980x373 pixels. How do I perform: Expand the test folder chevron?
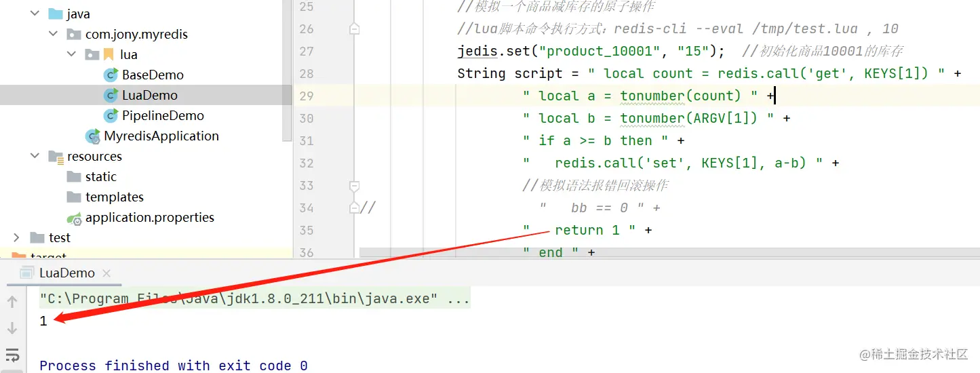(16, 237)
